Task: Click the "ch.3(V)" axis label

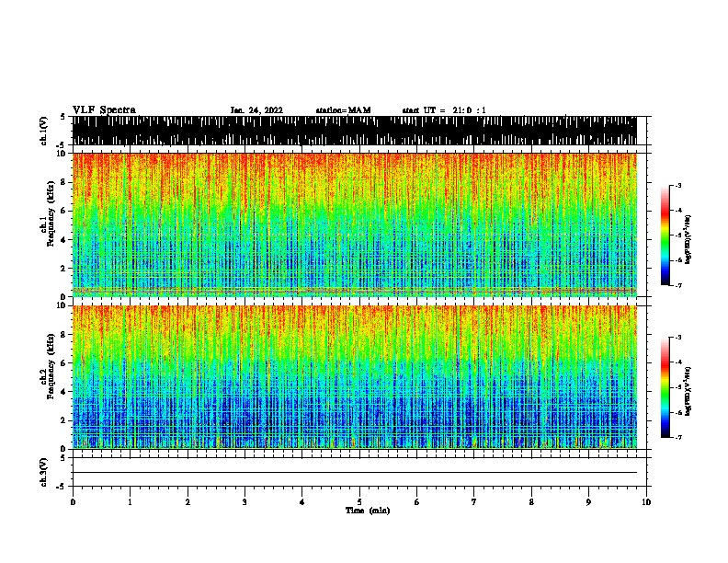Action: pyautogui.click(x=44, y=472)
